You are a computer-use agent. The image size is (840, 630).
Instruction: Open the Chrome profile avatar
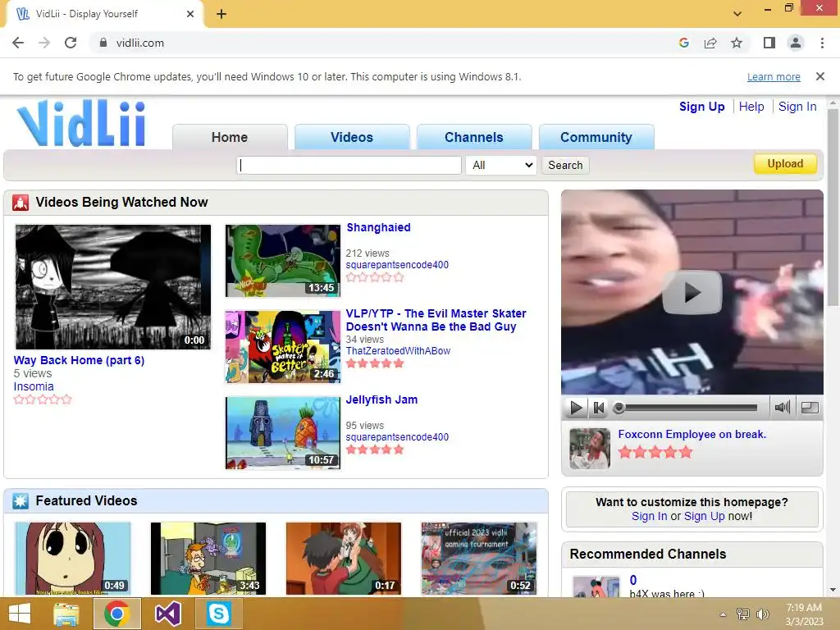796,43
